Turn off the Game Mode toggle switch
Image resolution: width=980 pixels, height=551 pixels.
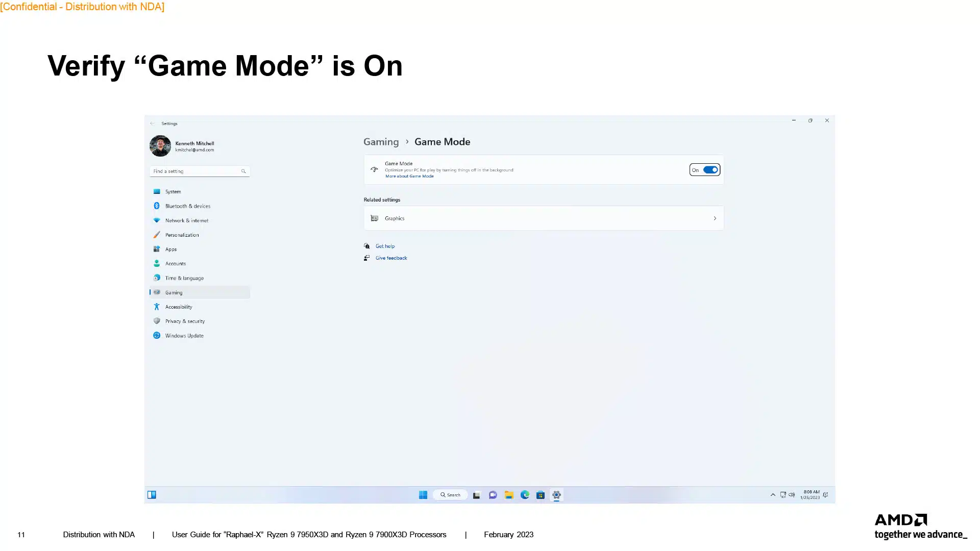click(x=710, y=170)
